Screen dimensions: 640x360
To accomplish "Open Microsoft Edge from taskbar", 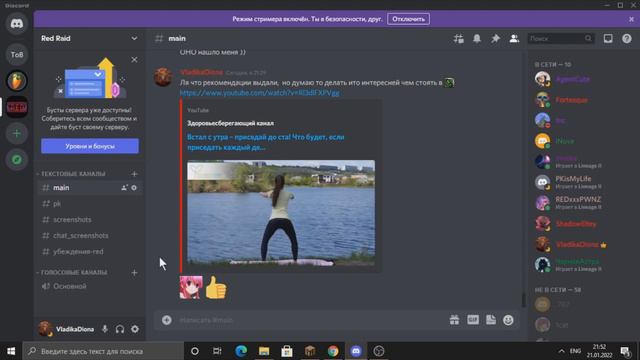I will point(241,351).
